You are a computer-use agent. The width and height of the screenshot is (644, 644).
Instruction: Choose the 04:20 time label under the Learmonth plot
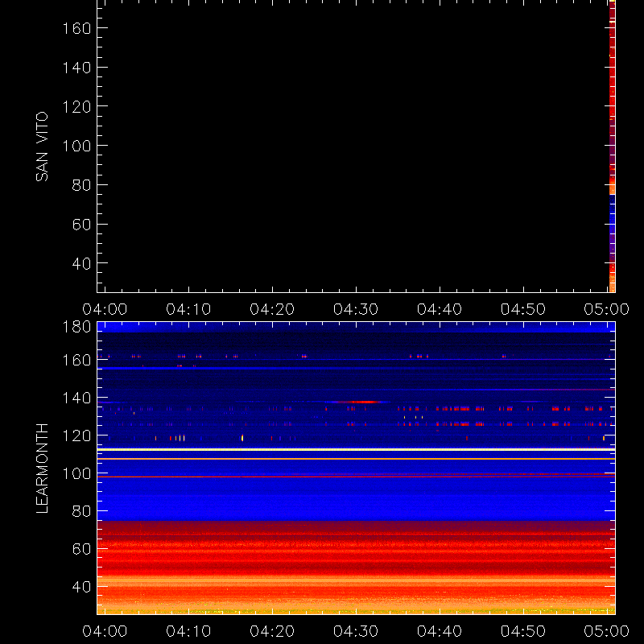click(272, 631)
